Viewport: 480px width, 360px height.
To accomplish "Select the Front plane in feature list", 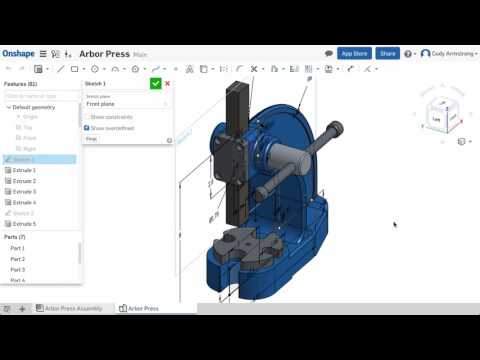I will [x=26, y=138].
